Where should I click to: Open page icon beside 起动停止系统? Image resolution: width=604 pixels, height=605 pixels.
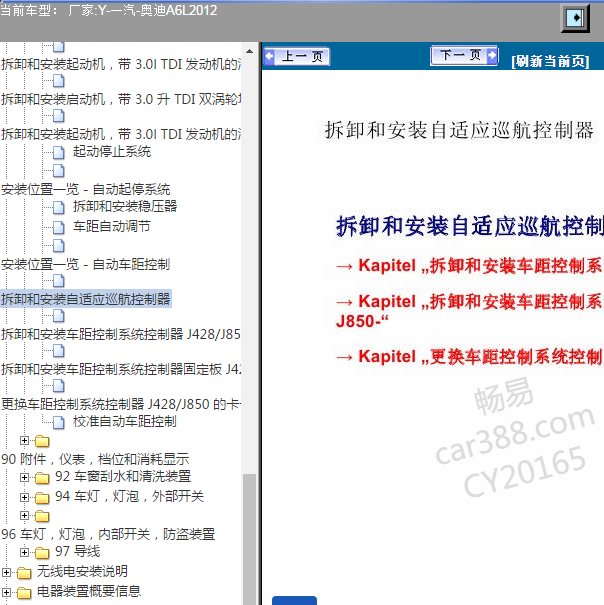(x=59, y=152)
